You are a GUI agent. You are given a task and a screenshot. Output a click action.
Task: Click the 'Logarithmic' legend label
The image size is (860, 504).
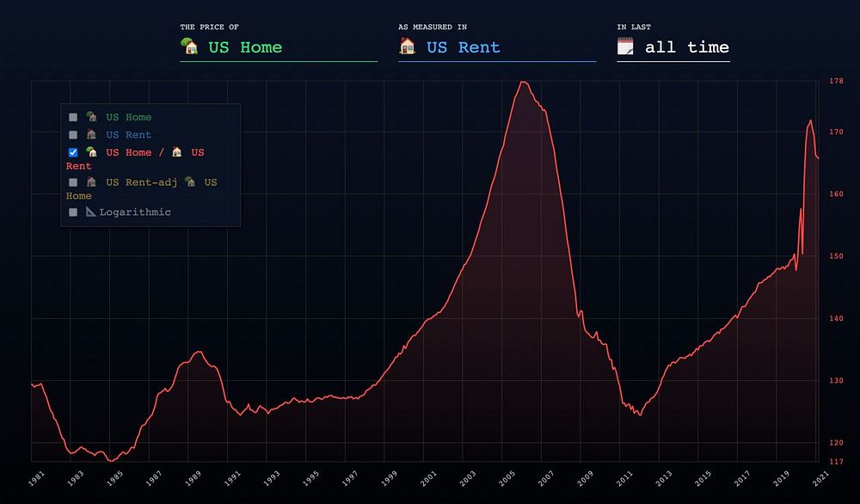tap(135, 212)
